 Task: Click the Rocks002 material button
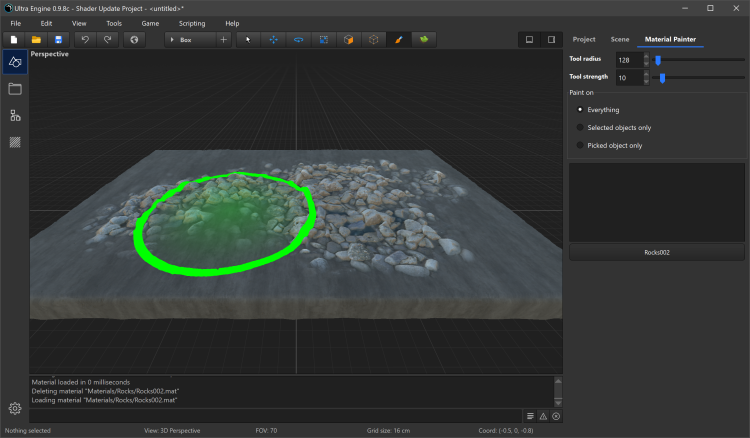point(656,253)
